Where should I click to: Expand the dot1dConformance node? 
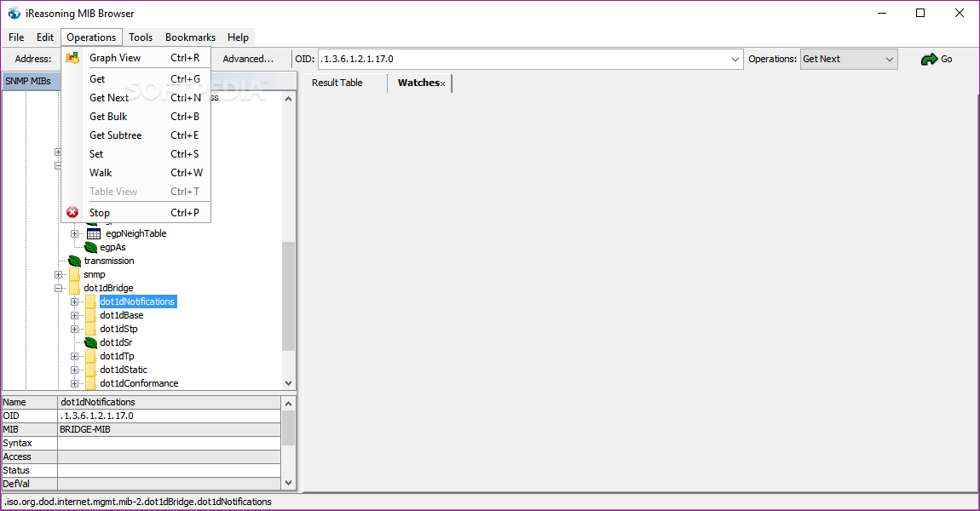pyautogui.click(x=74, y=383)
